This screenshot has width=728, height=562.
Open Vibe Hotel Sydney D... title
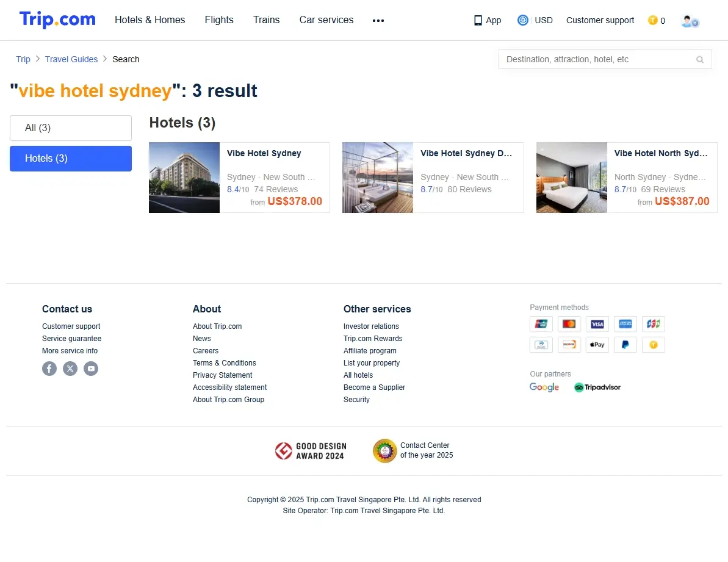coord(466,154)
